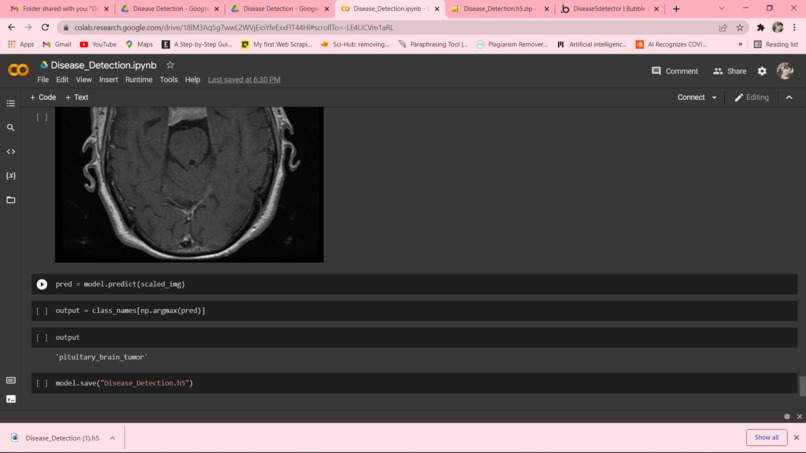Open the Editing mode dropdown
This screenshot has width=806, height=453.
752,98
